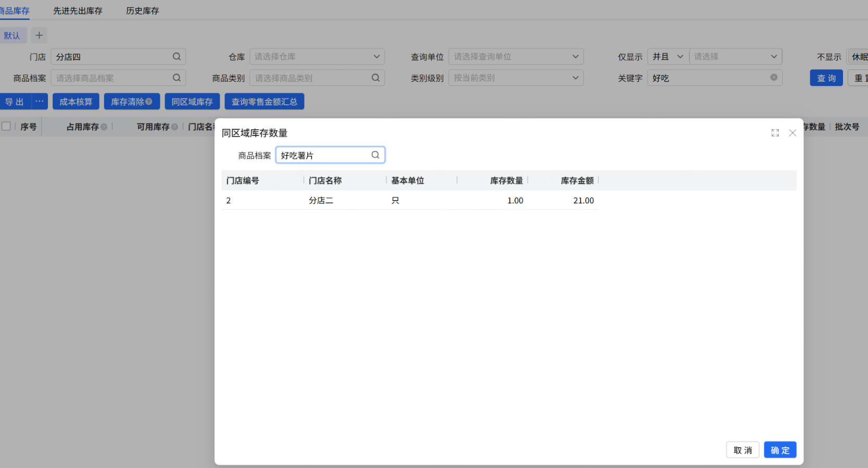Open the 查询单位 dropdown
Image resolution: width=868 pixels, height=468 pixels.
click(516, 56)
